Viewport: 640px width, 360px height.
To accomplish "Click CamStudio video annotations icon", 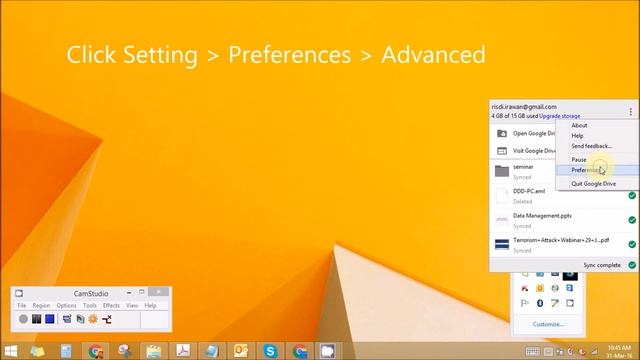I will [x=80, y=319].
